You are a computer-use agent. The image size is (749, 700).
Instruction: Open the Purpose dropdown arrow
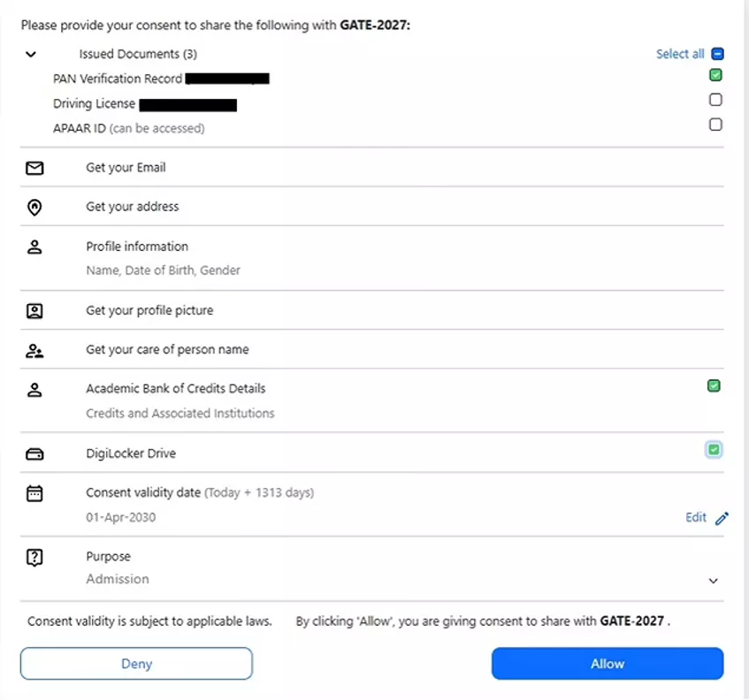coord(713,581)
